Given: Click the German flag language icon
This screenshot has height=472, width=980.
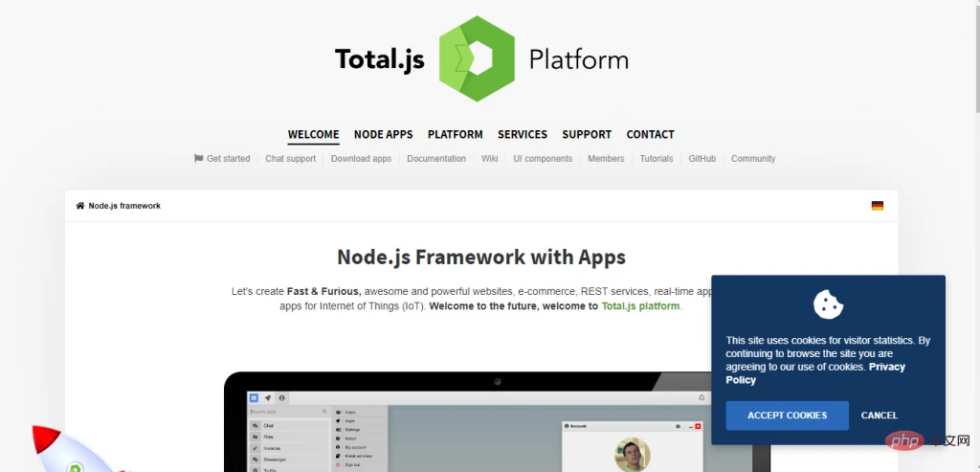Looking at the screenshot, I should (x=877, y=206).
